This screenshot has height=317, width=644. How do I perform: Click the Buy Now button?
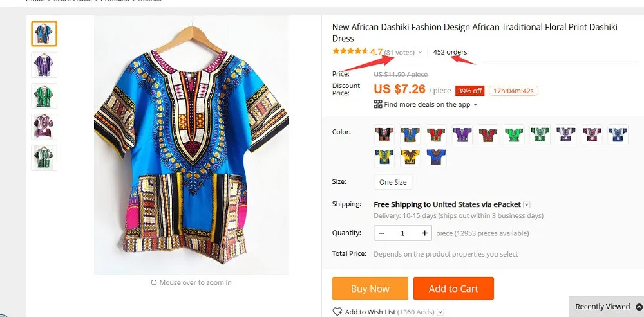[x=370, y=289]
